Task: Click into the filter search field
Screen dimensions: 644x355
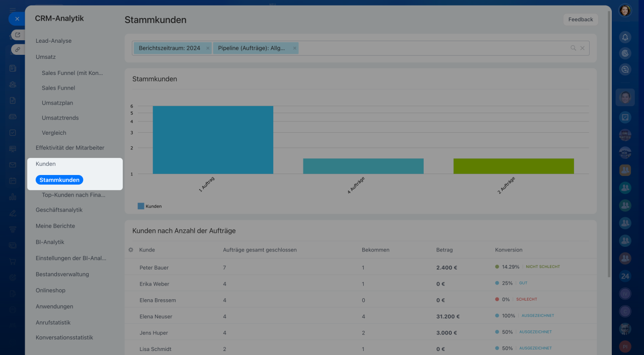Action: pyautogui.click(x=433, y=48)
